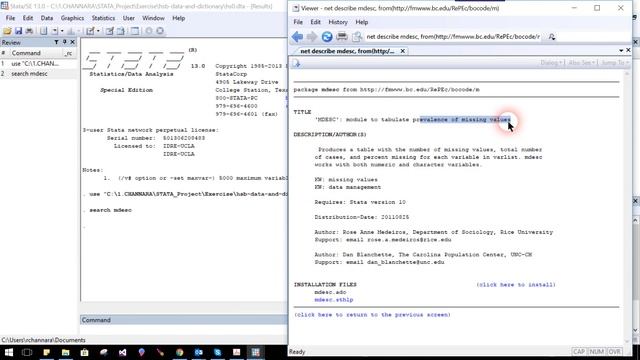Image resolution: width=640 pixels, height=360 pixels.
Task: Open the Statistics menu
Action: tap(103, 18)
